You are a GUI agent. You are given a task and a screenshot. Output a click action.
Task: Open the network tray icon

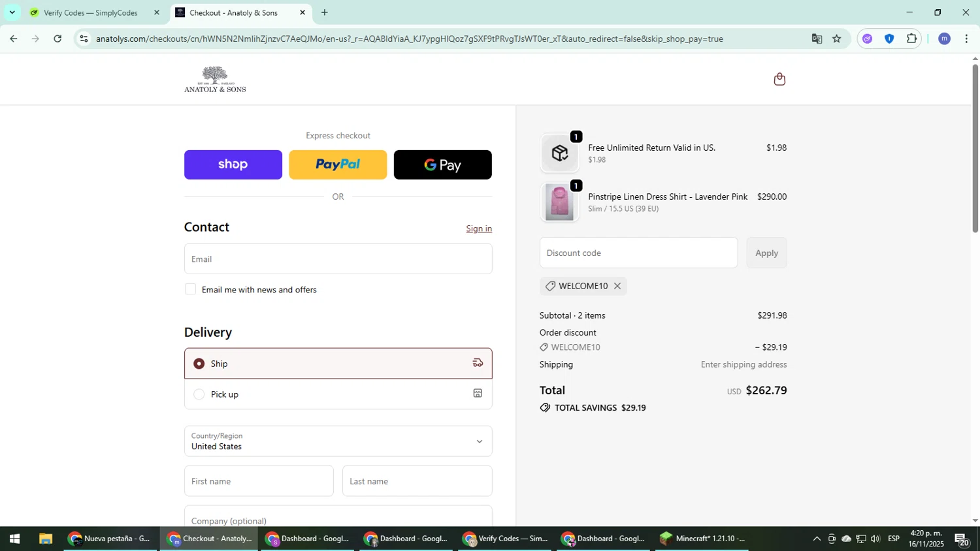(x=861, y=539)
